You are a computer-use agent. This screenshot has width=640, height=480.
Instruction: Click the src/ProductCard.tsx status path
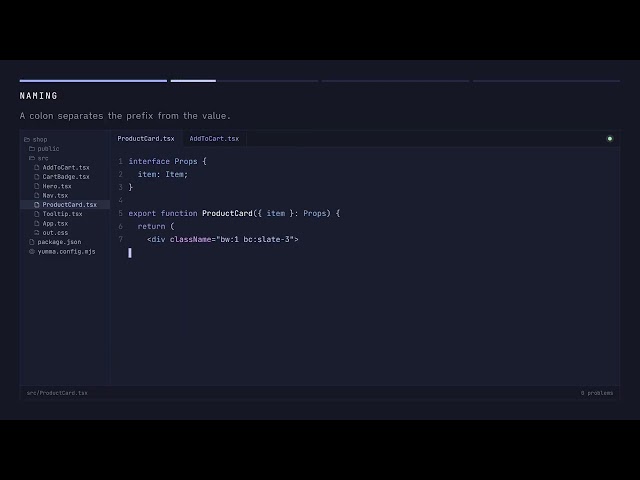point(57,393)
